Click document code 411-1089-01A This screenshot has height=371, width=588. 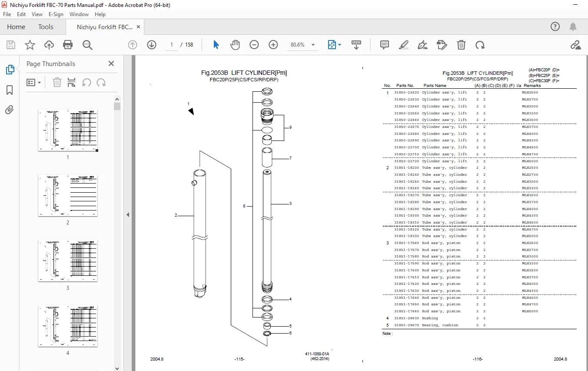pyautogui.click(x=317, y=354)
